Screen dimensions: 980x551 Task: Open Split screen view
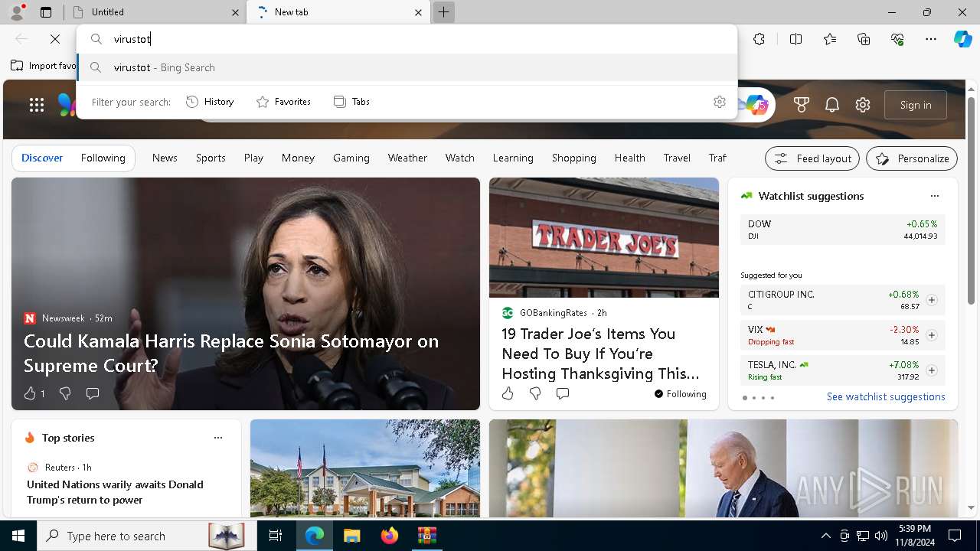tap(795, 39)
